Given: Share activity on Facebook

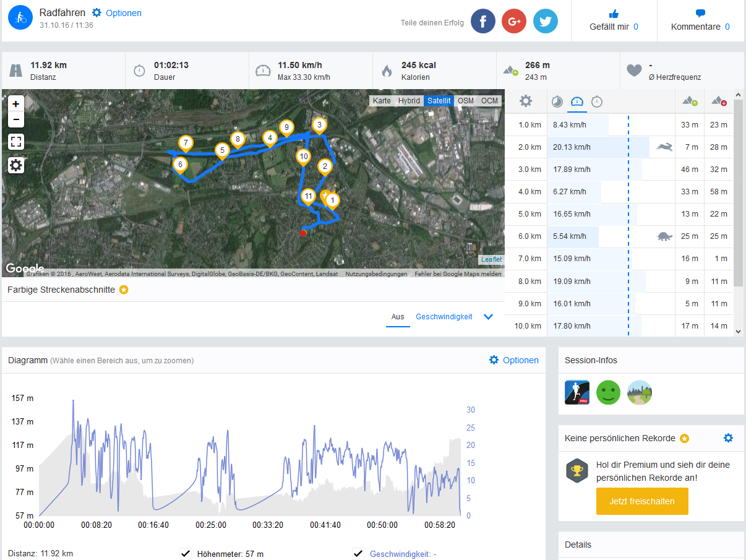Looking at the screenshot, I should pyautogui.click(x=483, y=21).
